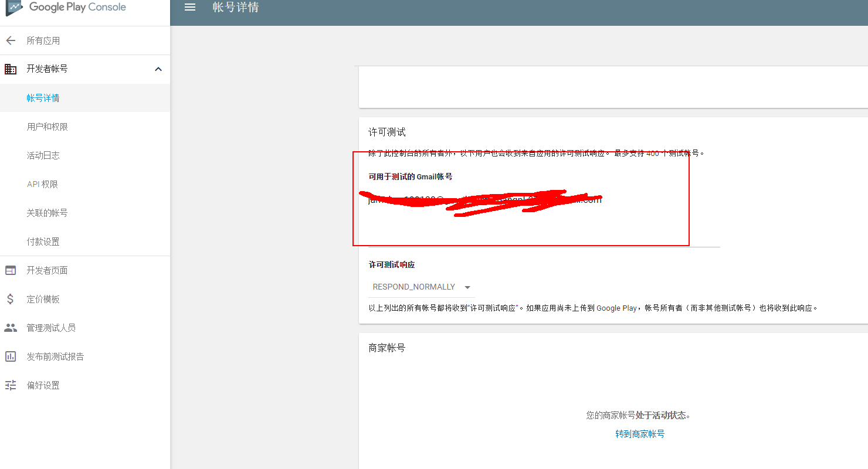Click the 帐号详情 page title in header
Screen dimensions: 868x469
point(236,7)
